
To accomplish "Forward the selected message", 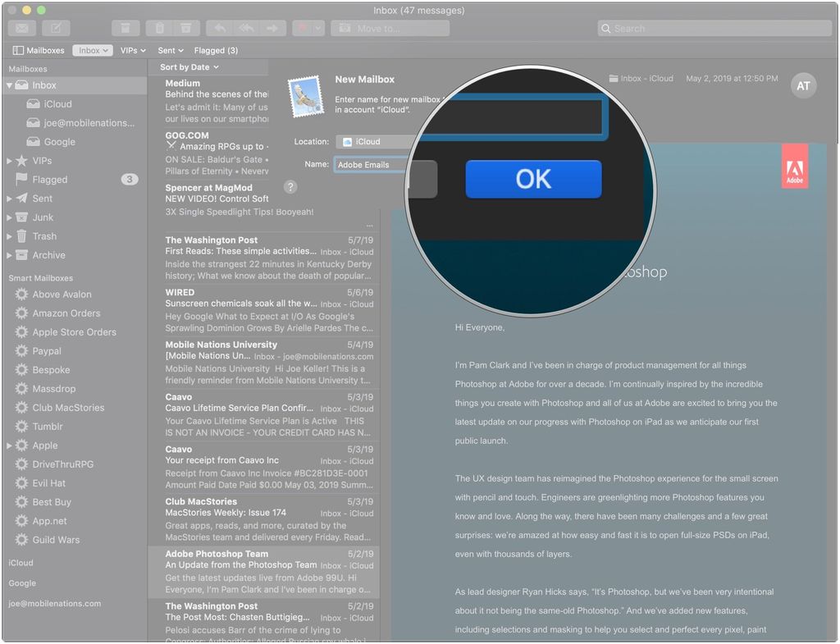I will [271, 27].
